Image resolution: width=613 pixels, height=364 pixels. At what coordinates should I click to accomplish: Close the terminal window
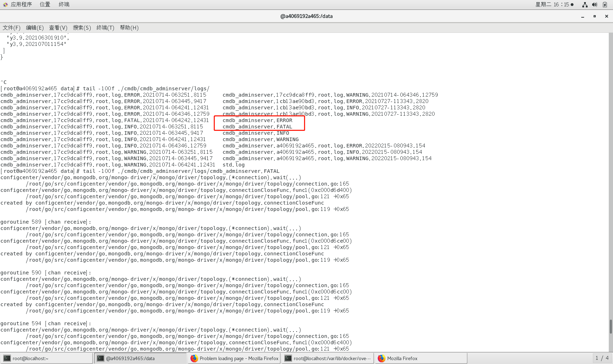607,16
